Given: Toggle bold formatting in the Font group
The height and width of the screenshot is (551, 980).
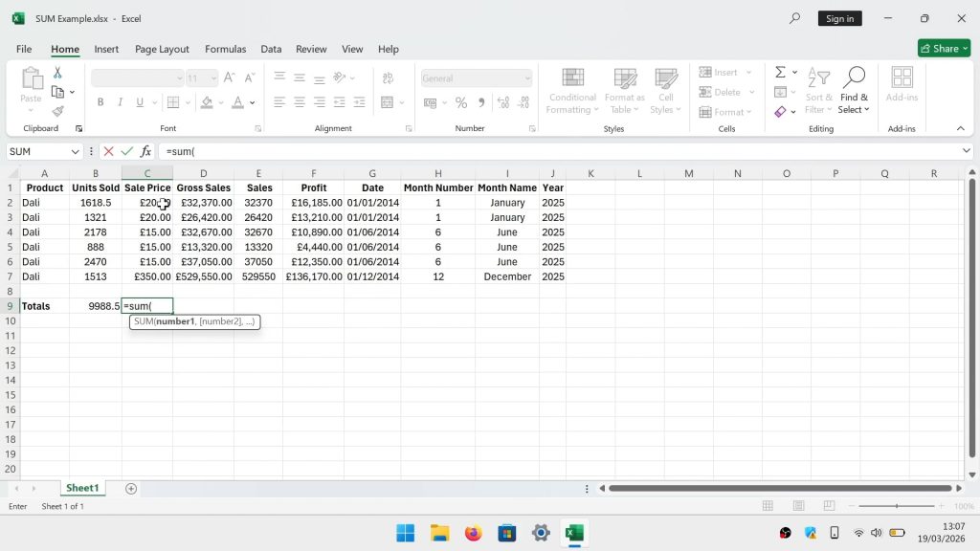Looking at the screenshot, I should [100, 100].
